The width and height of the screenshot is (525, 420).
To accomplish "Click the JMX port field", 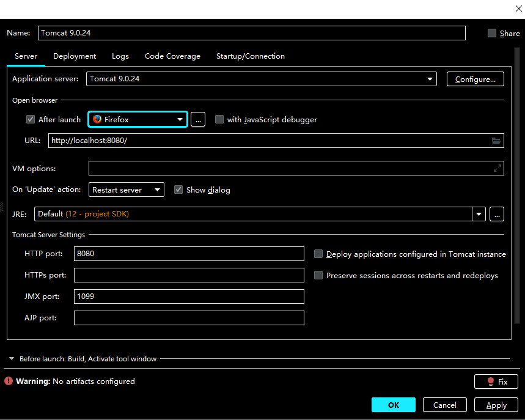I will pyautogui.click(x=189, y=297).
